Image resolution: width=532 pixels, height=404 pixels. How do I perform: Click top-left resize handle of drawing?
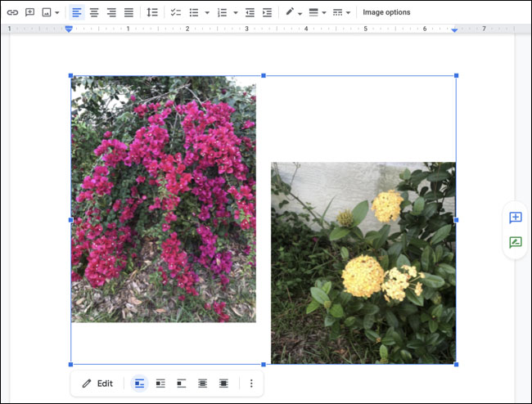[x=70, y=75]
